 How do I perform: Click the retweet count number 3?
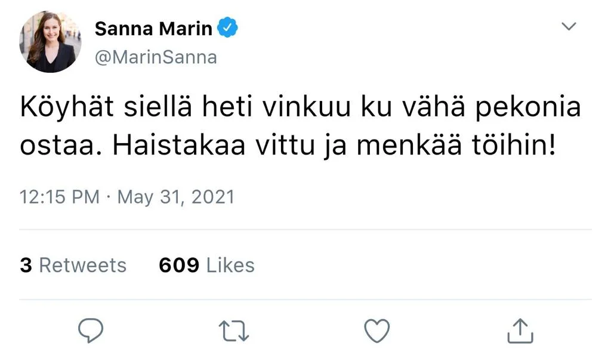(x=26, y=265)
